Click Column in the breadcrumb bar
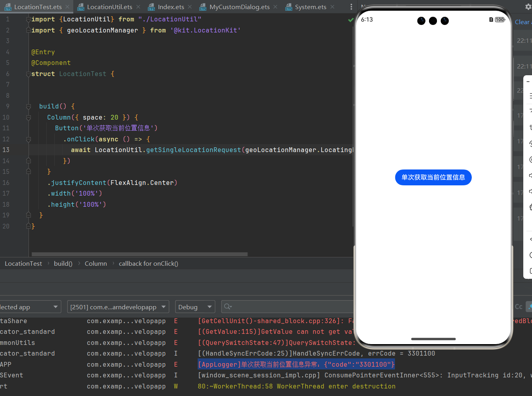Image resolution: width=532 pixels, height=396 pixels. point(96,263)
